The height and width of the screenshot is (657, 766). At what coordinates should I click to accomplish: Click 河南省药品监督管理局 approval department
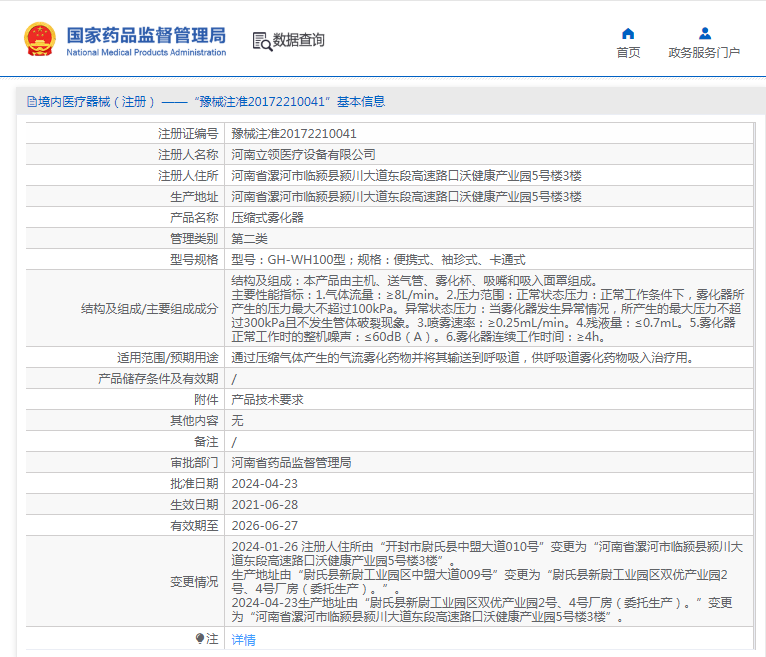point(291,463)
